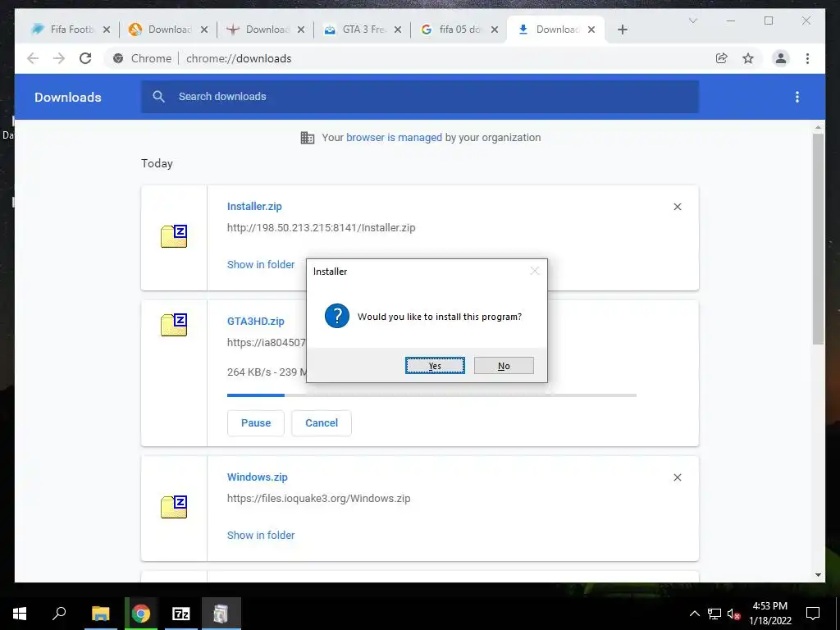The image size is (840, 630).
Task: Switch to the second Download tab with the orange icon
Action: click(x=160, y=30)
